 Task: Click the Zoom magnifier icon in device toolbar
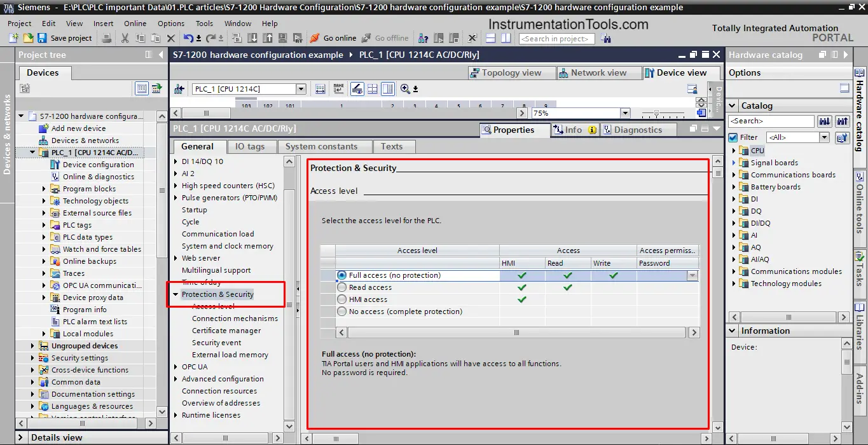coord(405,89)
